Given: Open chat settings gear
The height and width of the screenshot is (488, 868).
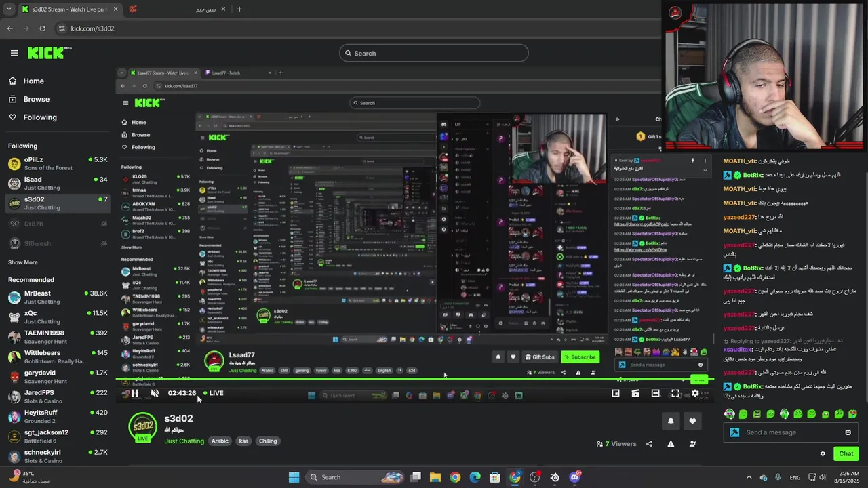Looking at the screenshot, I should pos(823,454).
